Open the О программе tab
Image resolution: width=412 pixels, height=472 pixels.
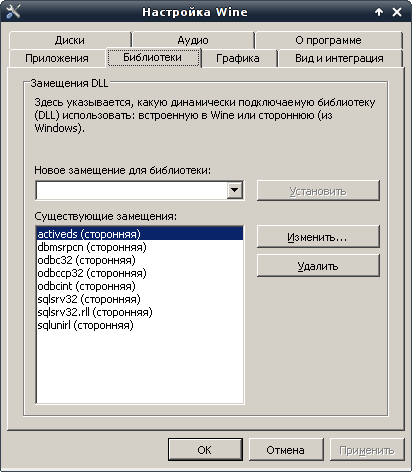click(329, 40)
